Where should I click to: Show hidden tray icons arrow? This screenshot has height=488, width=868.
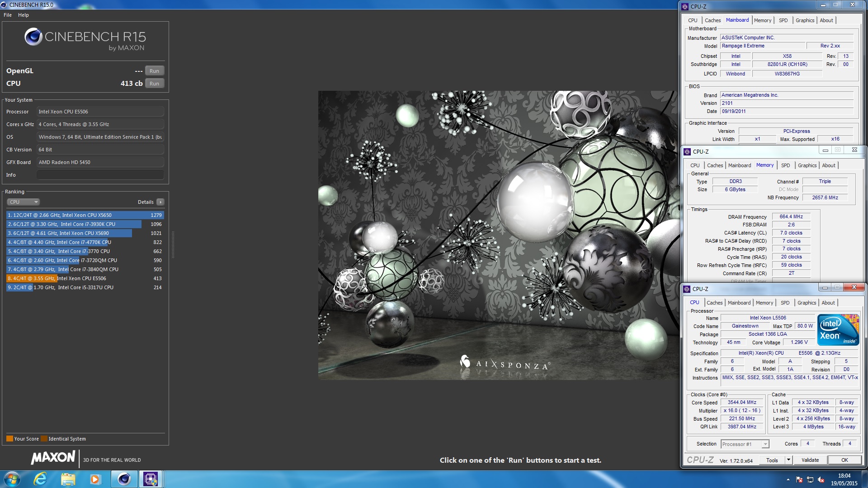(x=788, y=480)
